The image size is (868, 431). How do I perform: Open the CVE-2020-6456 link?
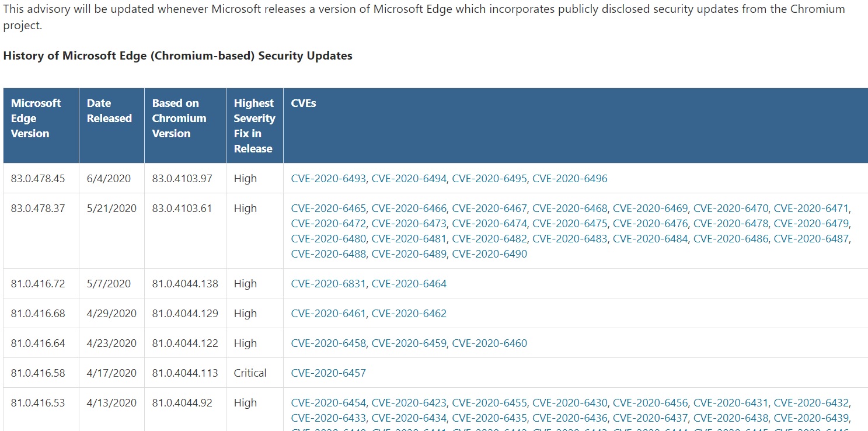(650, 403)
